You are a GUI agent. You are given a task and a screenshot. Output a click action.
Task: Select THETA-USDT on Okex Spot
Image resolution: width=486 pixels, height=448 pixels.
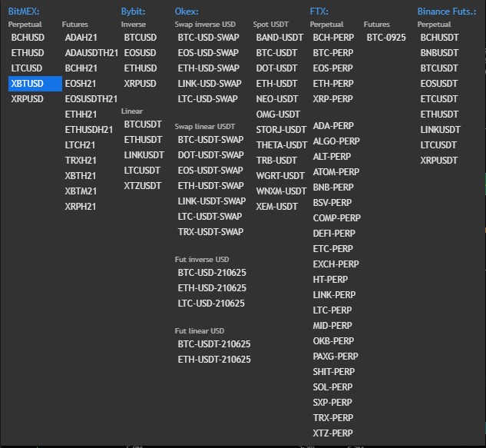coord(282,145)
